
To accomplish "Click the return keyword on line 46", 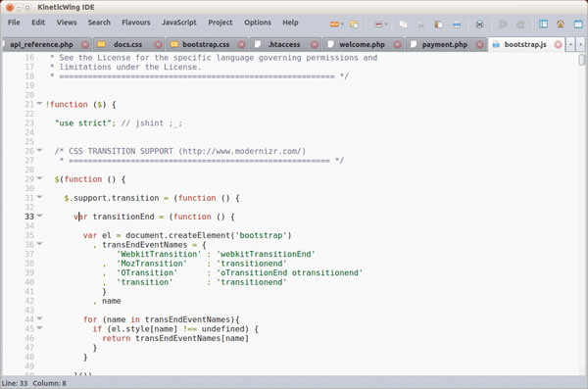I will pyautogui.click(x=117, y=338).
